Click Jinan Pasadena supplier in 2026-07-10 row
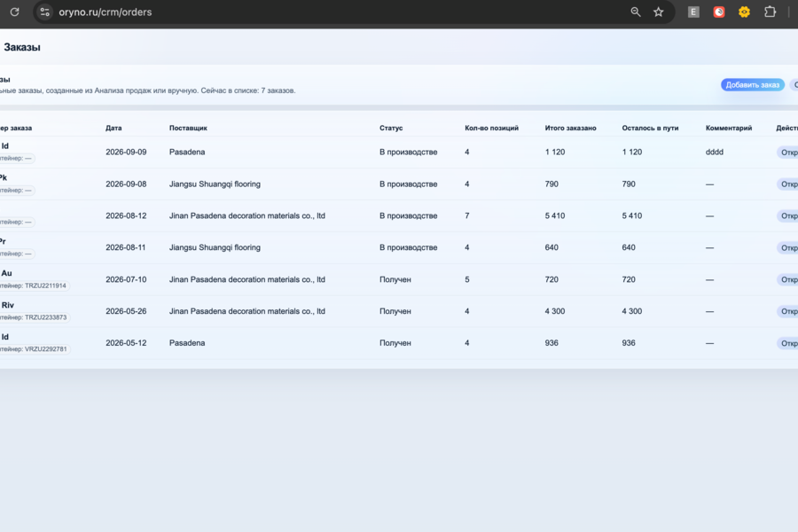The image size is (798, 532). pos(246,279)
